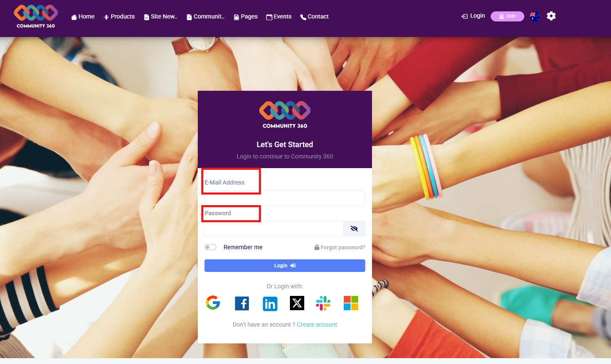
Task: Open the Community menu item
Action: point(206,16)
